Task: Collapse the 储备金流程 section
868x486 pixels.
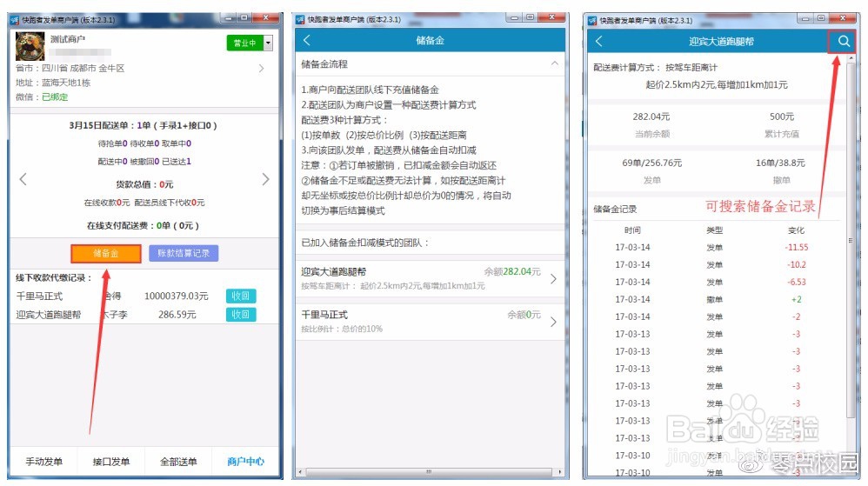Action: pos(554,64)
